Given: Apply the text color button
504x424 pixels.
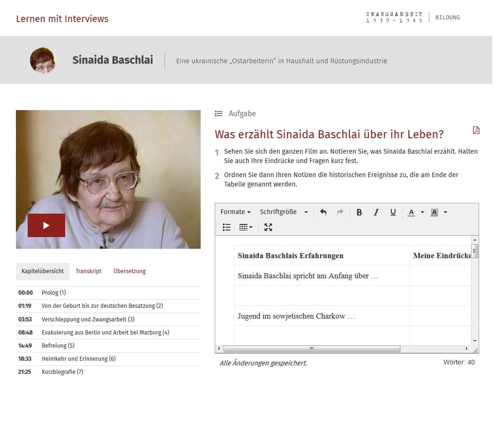Looking at the screenshot, I should (x=411, y=212).
